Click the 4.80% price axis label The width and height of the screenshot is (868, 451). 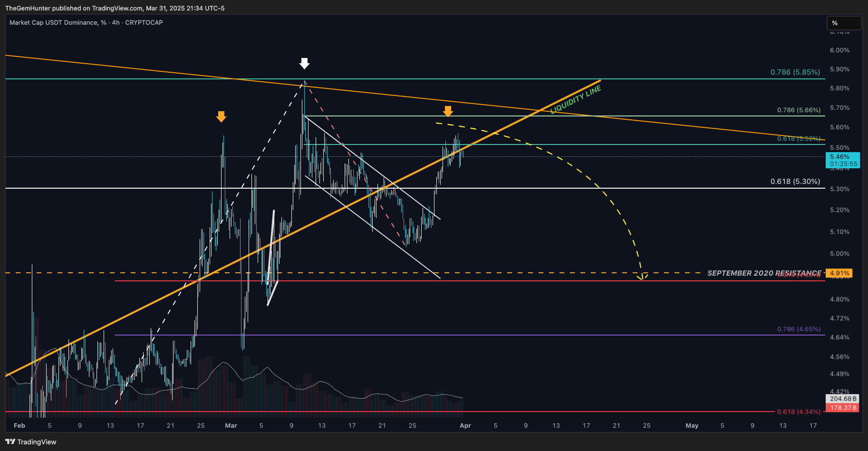tap(839, 299)
